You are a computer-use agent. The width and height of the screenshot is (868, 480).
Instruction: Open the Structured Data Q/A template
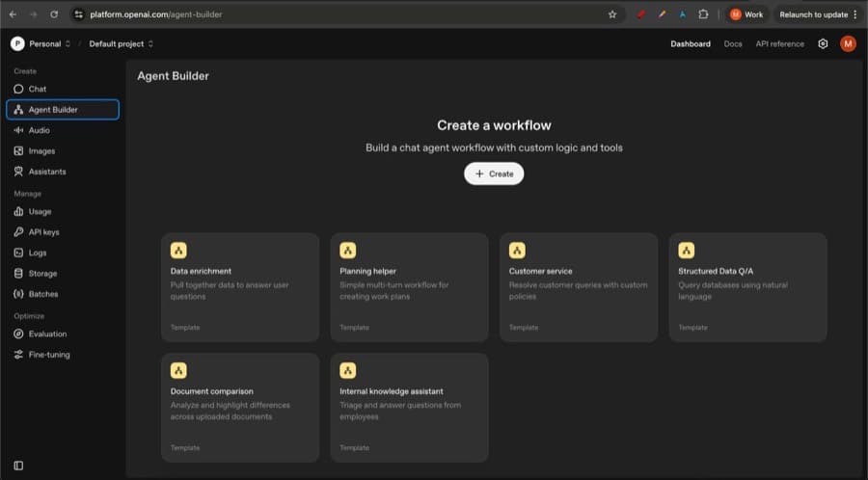747,287
